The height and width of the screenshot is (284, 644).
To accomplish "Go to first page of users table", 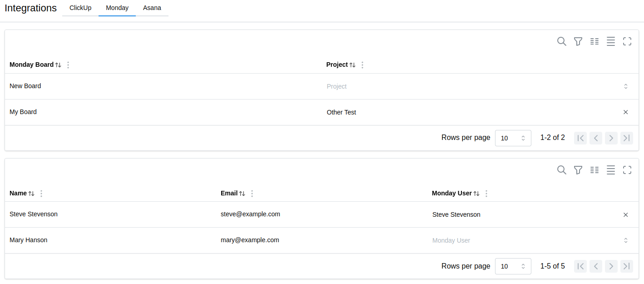I will click(x=580, y=266).
